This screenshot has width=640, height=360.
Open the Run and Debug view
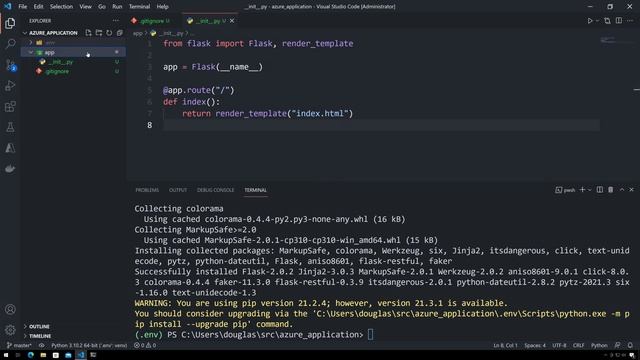[x=10, y=86]
